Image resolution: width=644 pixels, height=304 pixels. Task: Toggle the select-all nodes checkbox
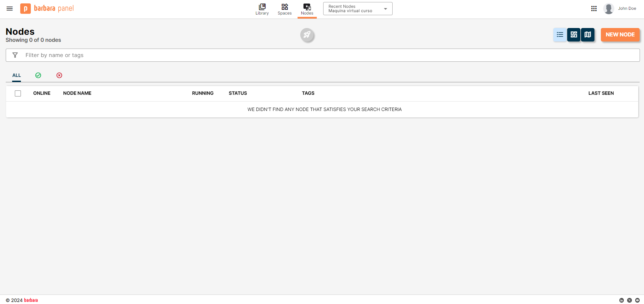[18, 93]
